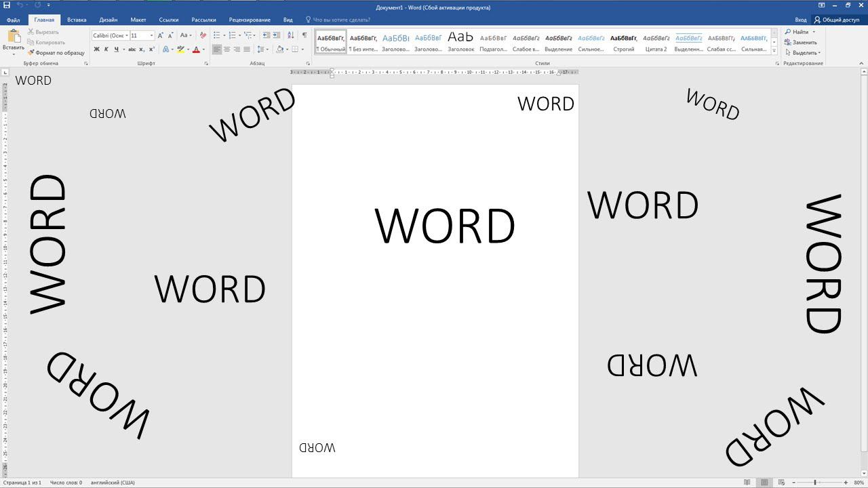
Task: Apply strikethrough formatting (abc)
Action: pos(132,49)
